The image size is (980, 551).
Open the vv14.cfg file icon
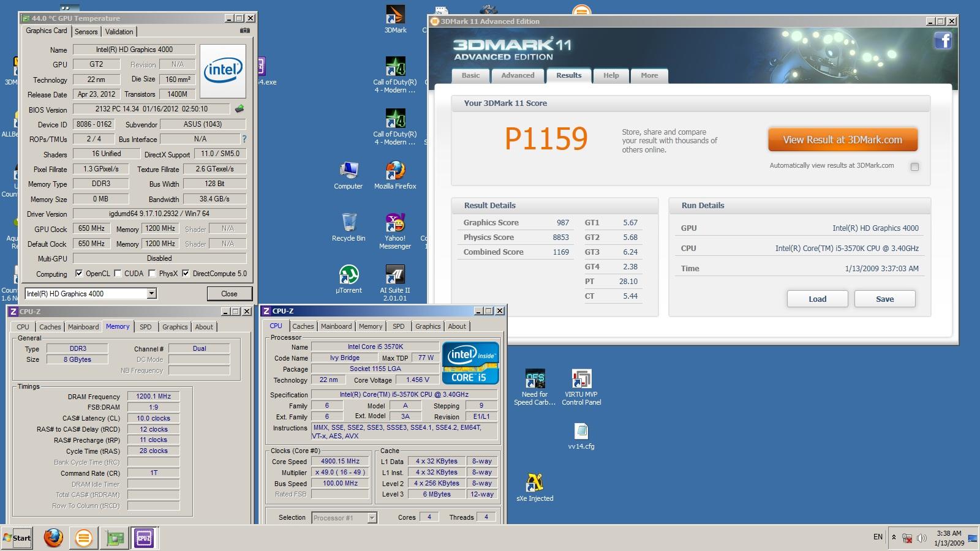[581, 436]
